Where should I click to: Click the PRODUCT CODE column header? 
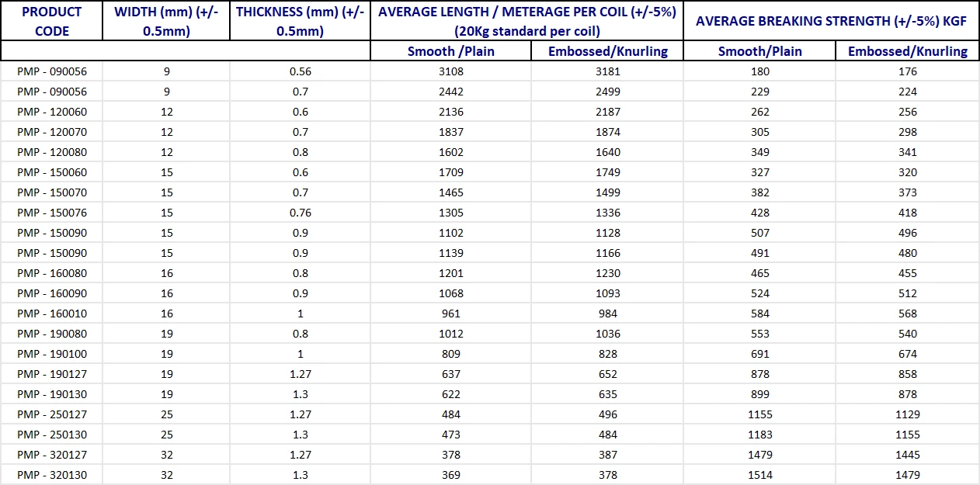point(52,22)
